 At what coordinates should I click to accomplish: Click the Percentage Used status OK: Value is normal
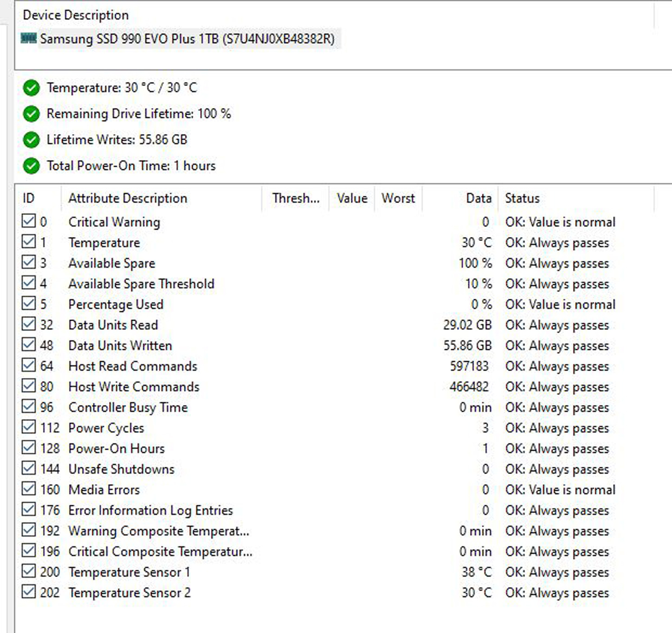pyautogui.click(x=560, y=305)
